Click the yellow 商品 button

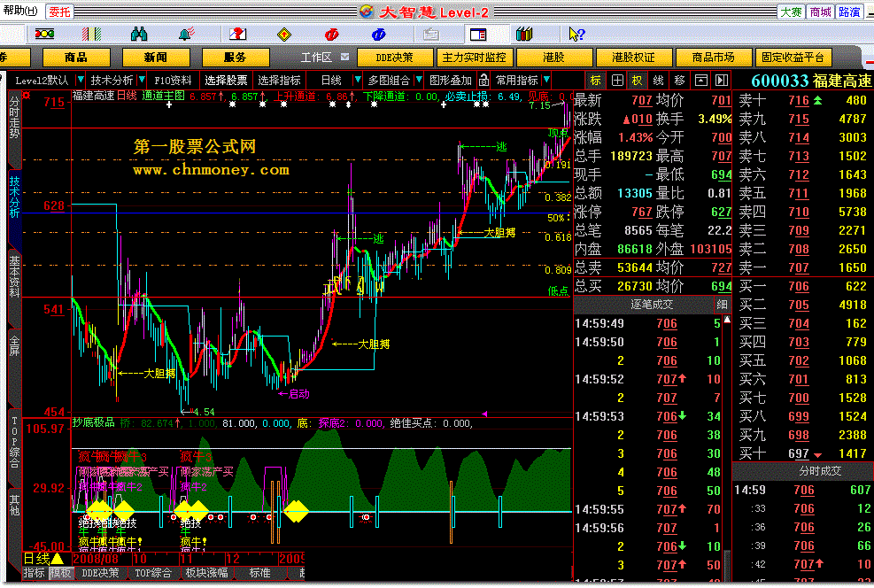tap(76, 58)
